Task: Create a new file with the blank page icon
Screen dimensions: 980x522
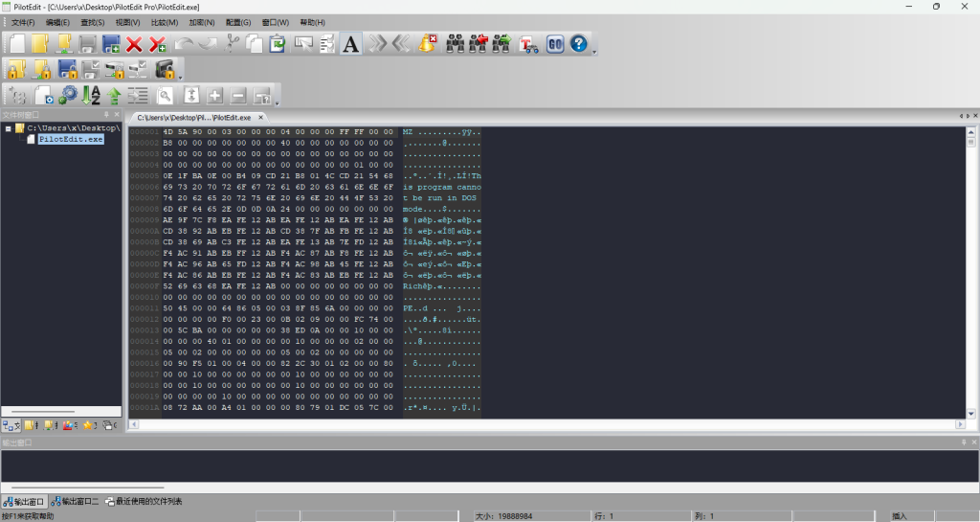Action: [17, 44]
